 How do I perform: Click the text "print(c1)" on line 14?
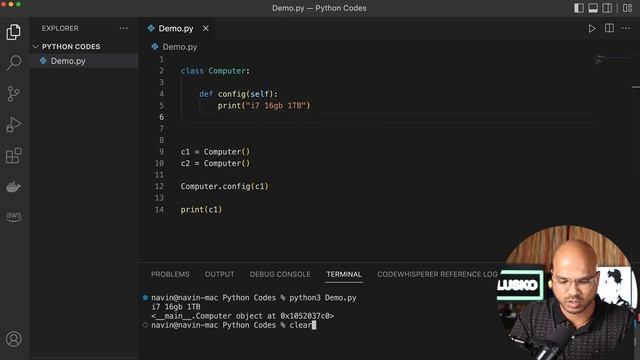pyautogui.click(x=201, y=210)
